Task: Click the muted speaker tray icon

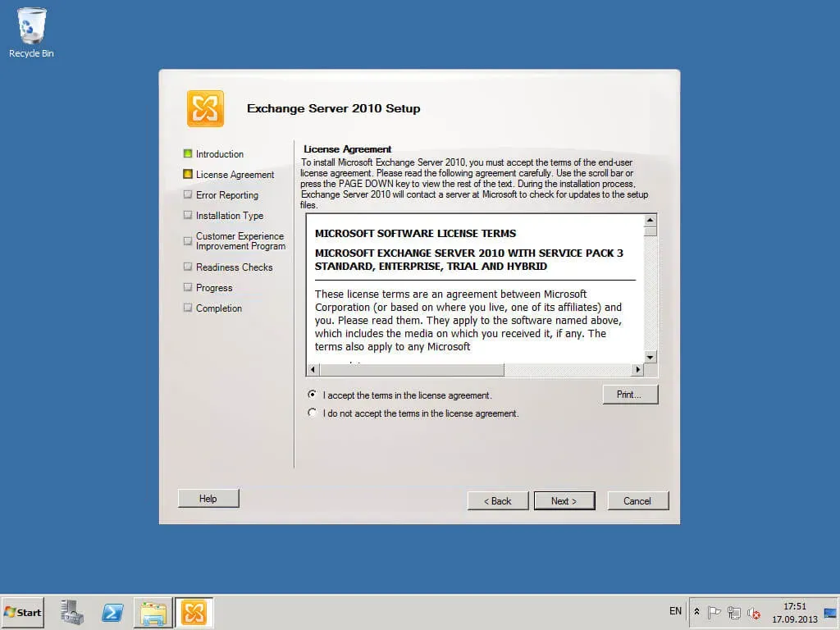Action: coord(754,612)
